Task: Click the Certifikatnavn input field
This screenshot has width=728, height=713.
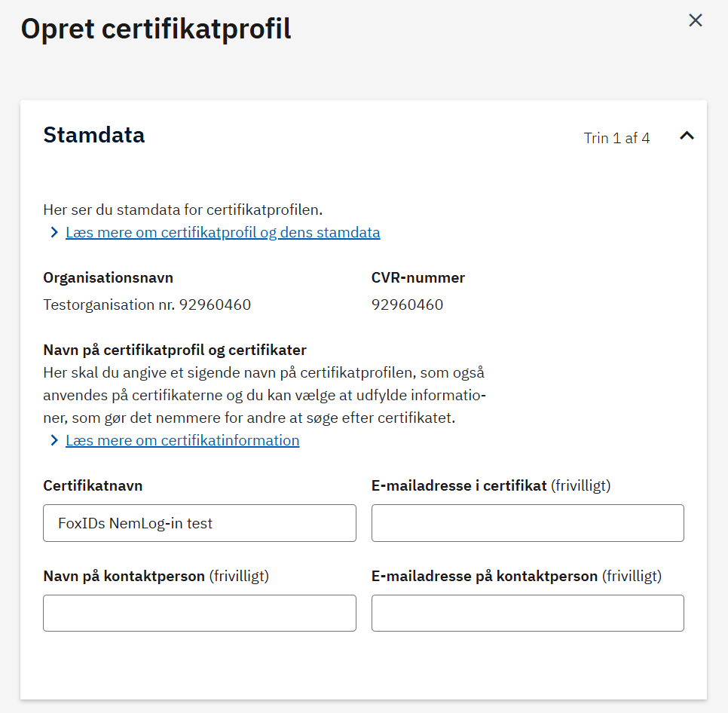Action: coord(199,522)
